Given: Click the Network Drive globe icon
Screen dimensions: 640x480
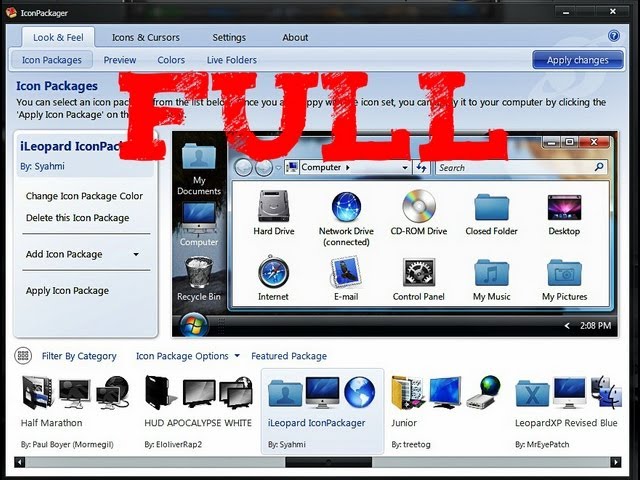Looking at the screenshot, I should 346,207.
